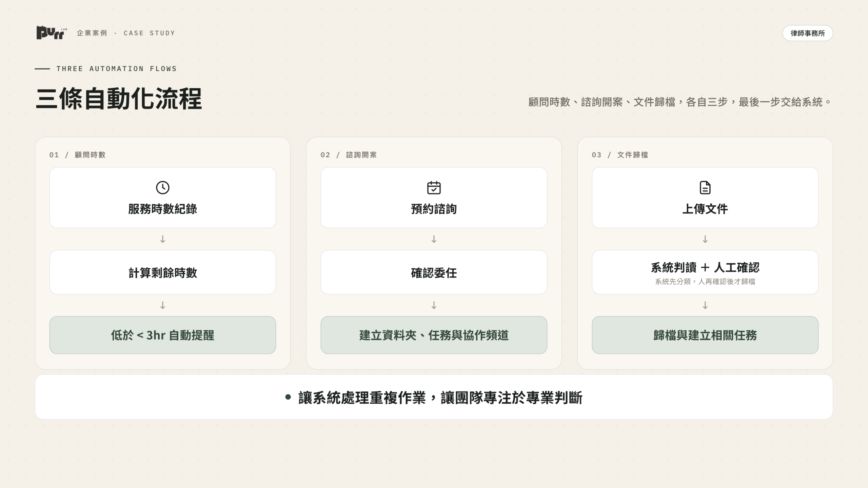The width and height of the screenshot is (868, 488).
Task: Click the Purr Lab logo
Action: 52,33
